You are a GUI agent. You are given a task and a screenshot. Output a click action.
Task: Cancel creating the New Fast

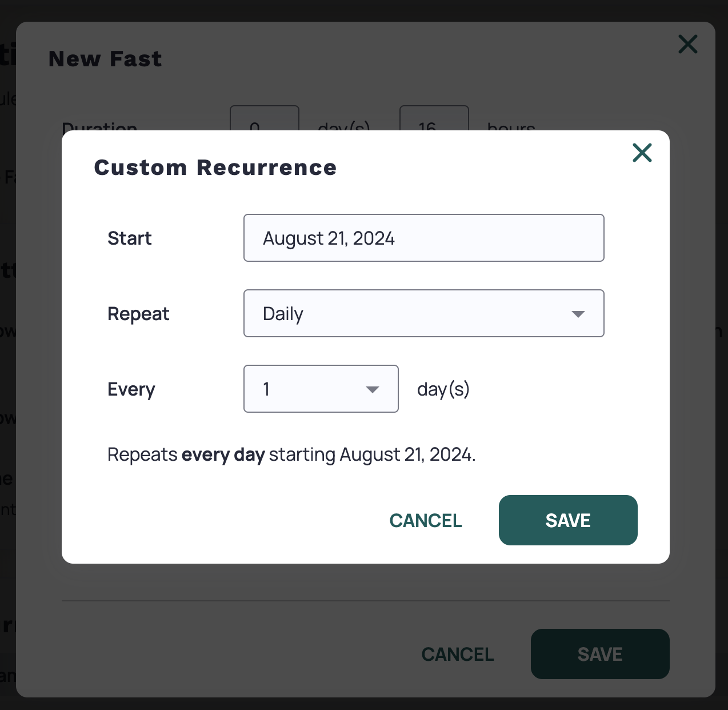457,654
